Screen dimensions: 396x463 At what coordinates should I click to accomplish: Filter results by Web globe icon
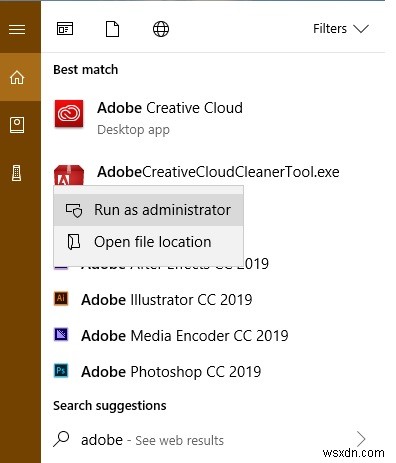(x=161, y=29)
